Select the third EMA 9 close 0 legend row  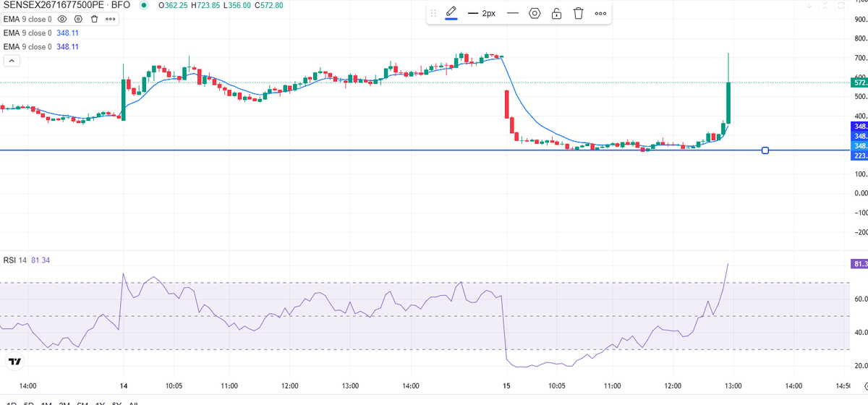[x=41, y=46]
